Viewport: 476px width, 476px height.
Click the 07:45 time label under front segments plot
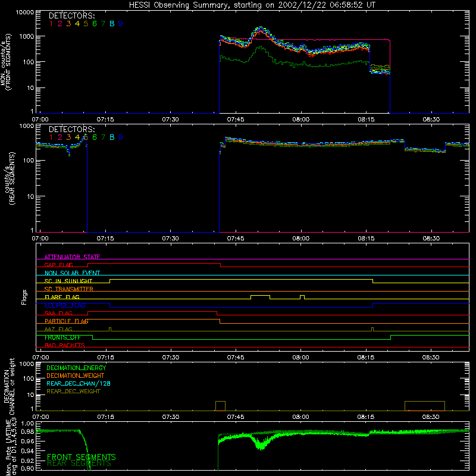point(236,120)
